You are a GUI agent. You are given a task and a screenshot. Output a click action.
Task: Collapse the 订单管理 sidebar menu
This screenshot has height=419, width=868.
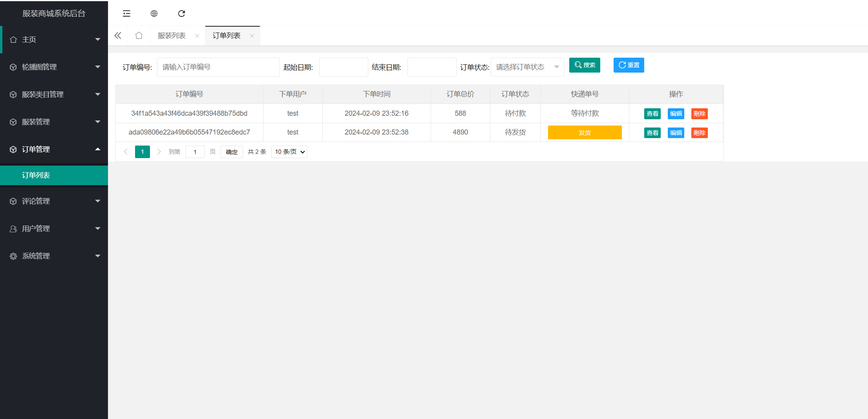pos(54,149)
